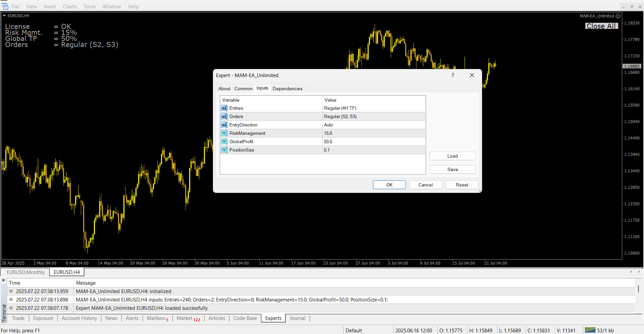This screenshot has height=334, width=644.
Task: Switch to the Common tab
Action: coord(243,89)
